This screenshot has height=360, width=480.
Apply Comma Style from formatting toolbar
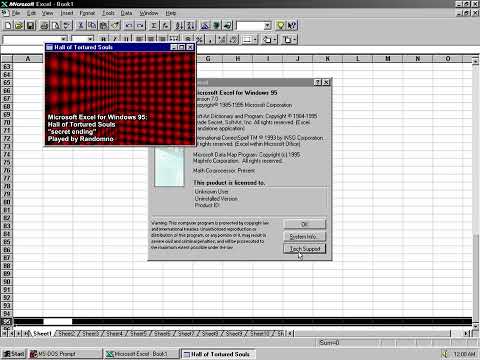point(210,40)
